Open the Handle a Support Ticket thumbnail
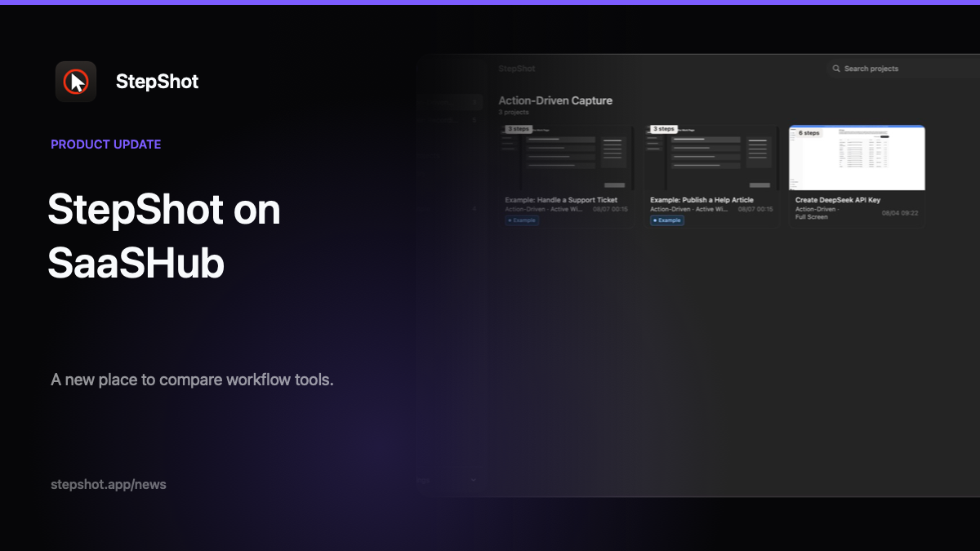The height and width of the screenshot is (551, 980). (x=567, y=158)
